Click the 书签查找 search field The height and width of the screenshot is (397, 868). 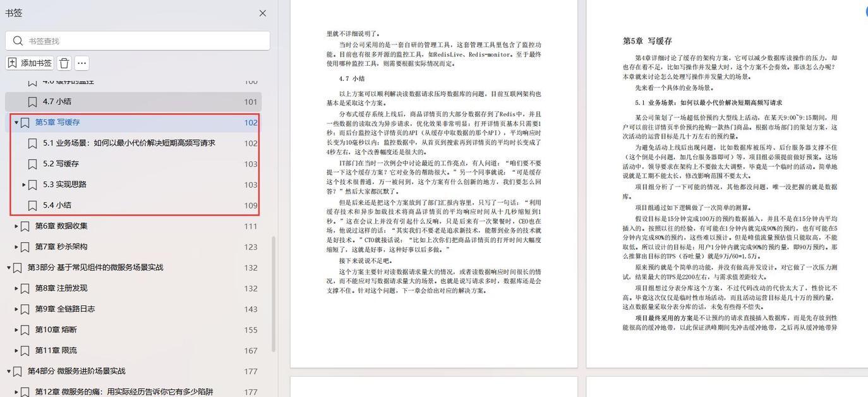(138, 40)
